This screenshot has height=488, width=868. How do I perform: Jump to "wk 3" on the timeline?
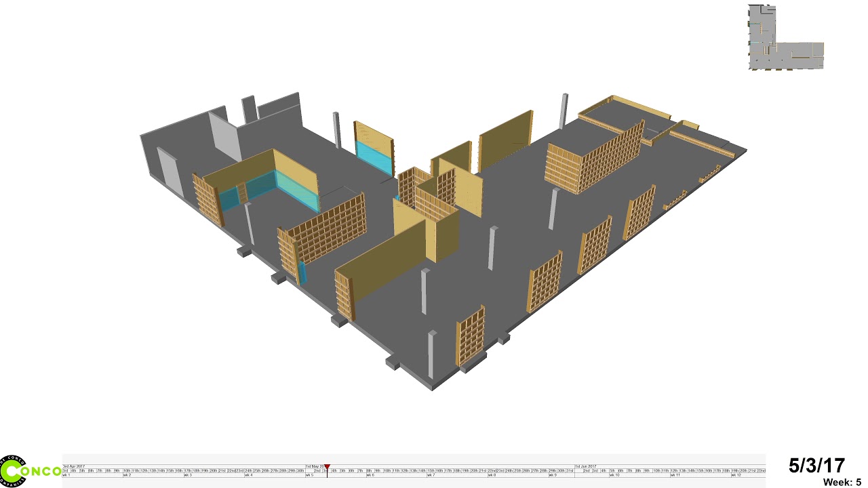point(189,475)
